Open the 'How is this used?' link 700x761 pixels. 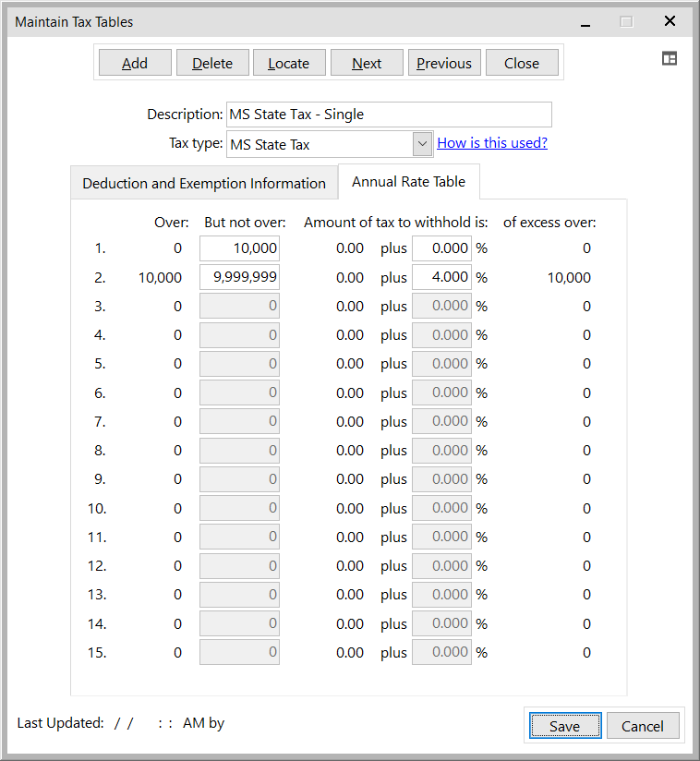(492, 143)
